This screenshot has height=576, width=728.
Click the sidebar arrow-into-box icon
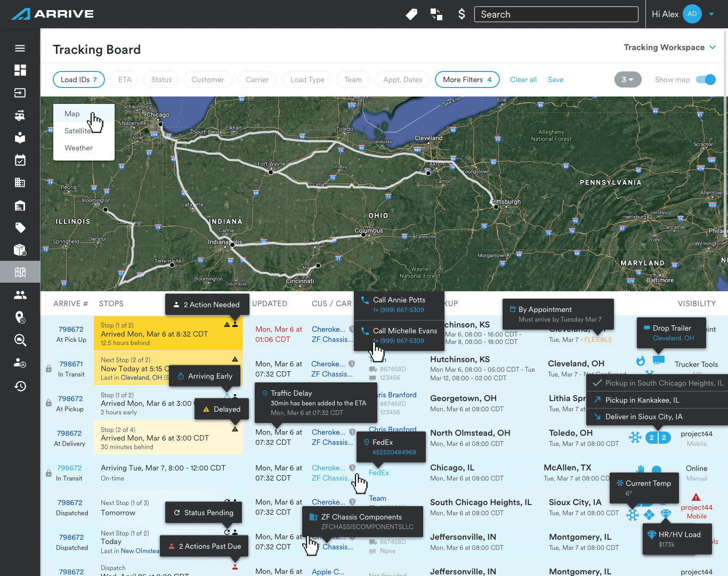coord(20,93)
